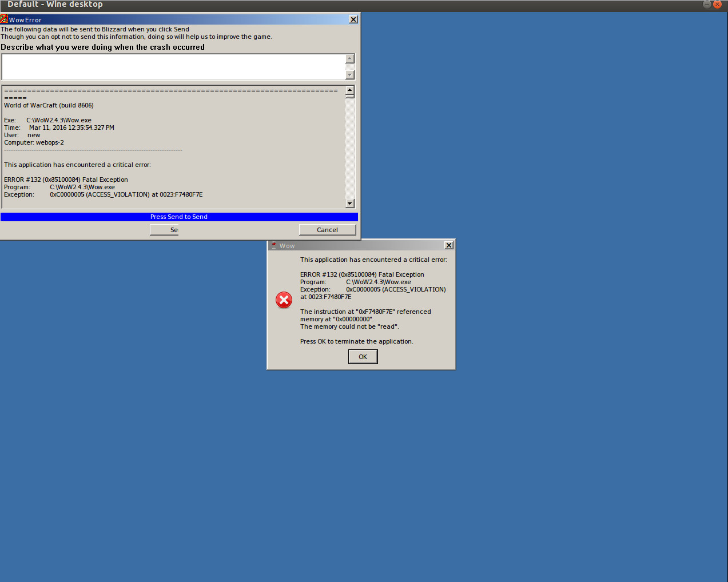Screen dimensions: 728x582
Task: Close the Wine desktop window
Action: click(x=718, y=4)
